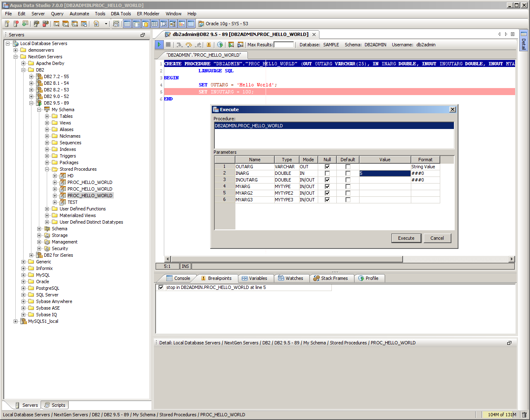Click the Value column header
530x420 pixels.
tap(385, 160)
